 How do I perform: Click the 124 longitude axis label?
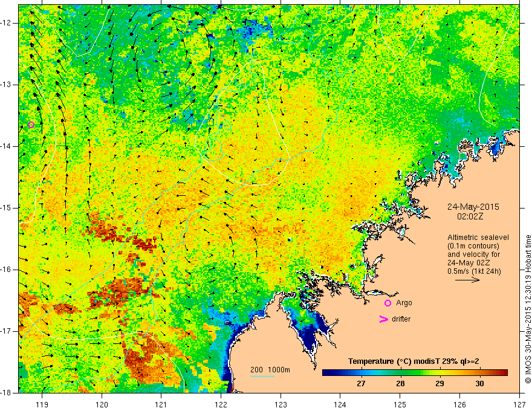click(x=340, y=404)
